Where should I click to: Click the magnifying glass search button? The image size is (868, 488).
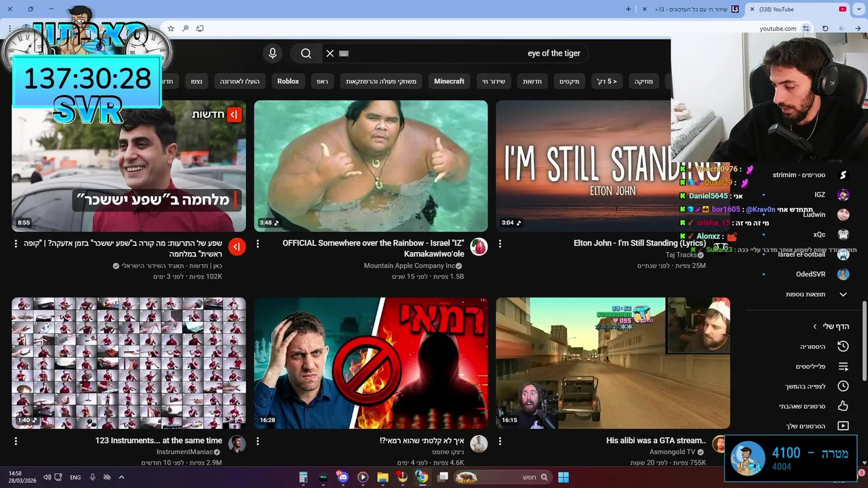coord(306,54)
